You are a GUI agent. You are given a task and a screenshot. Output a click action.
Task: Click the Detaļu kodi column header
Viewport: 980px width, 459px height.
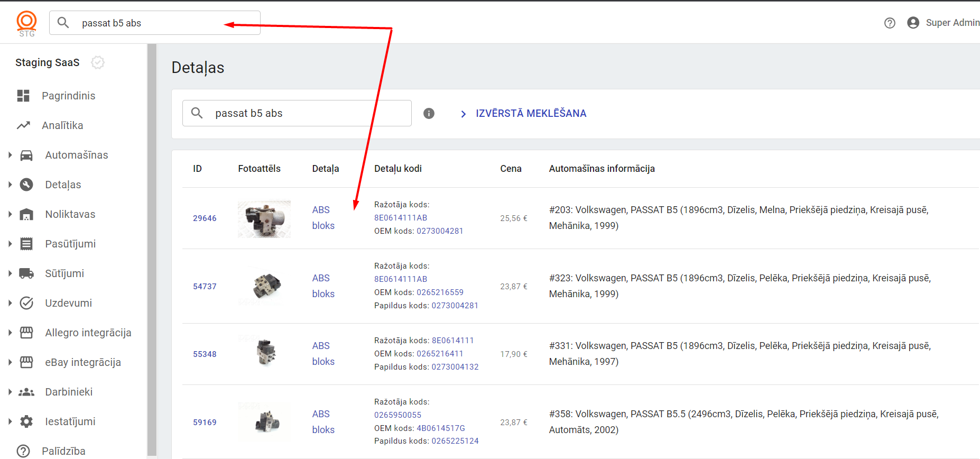(398, 169)
